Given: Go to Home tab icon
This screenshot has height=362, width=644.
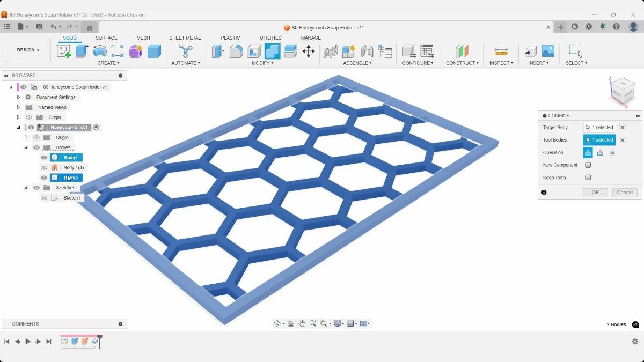Looking at the screenshot, I should click(x=90, y=27).
